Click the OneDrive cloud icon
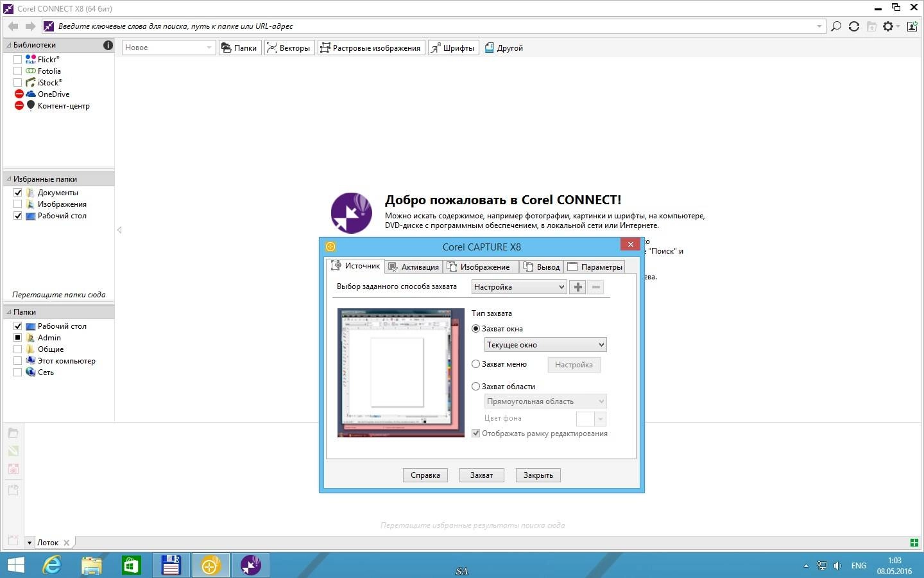This screenshot has height=578, width=924. pos(30,94)
